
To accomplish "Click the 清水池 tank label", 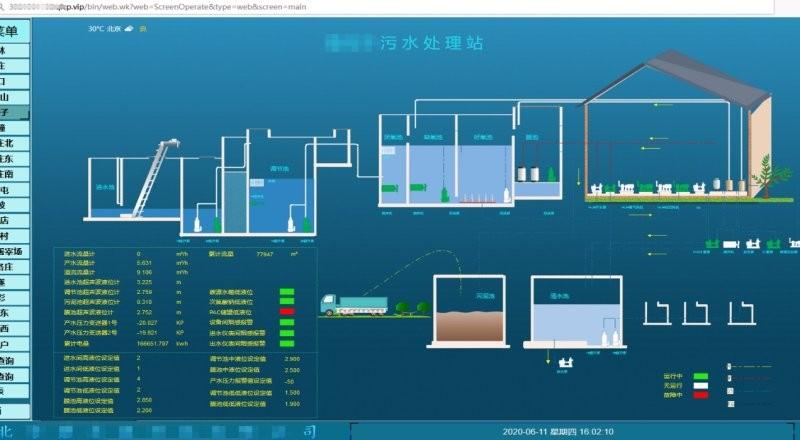I will point(560,296).
